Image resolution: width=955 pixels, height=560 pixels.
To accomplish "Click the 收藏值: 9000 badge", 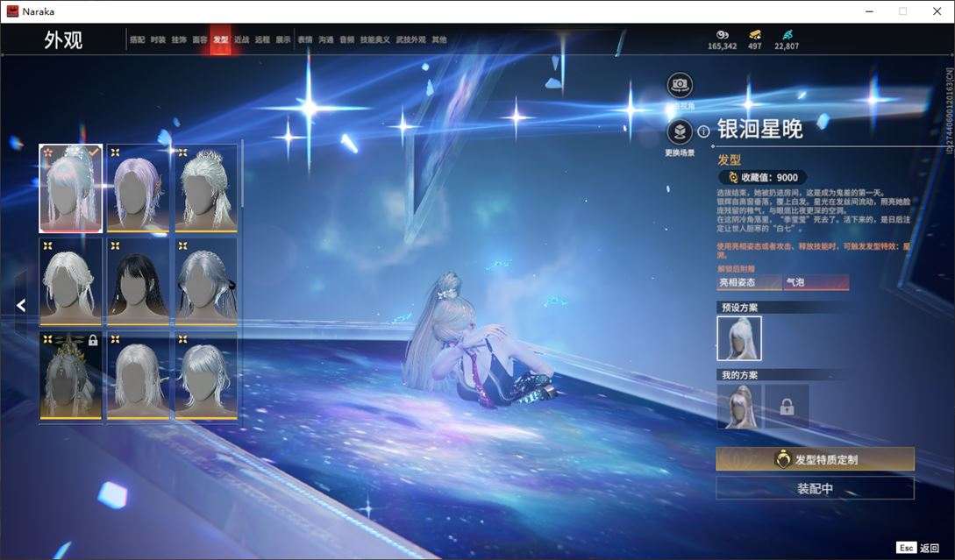I will [763, 177].
